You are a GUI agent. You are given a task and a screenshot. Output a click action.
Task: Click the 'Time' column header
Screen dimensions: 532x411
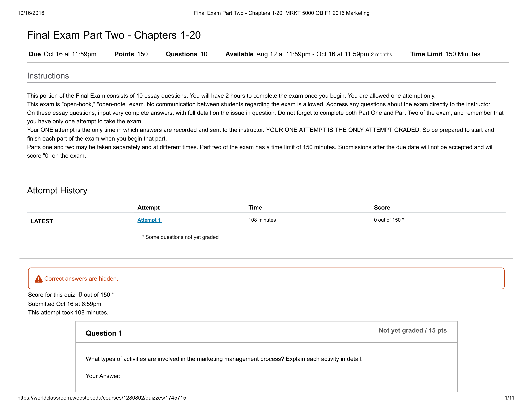point(255,207)
